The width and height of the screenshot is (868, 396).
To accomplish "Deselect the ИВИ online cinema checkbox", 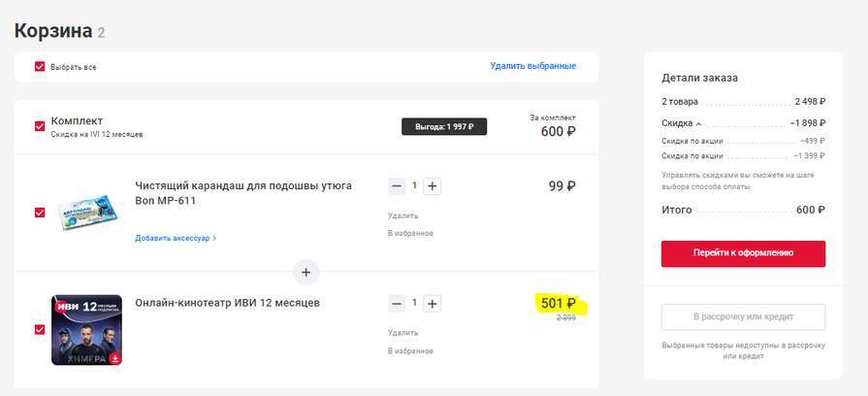I will 40,329.
